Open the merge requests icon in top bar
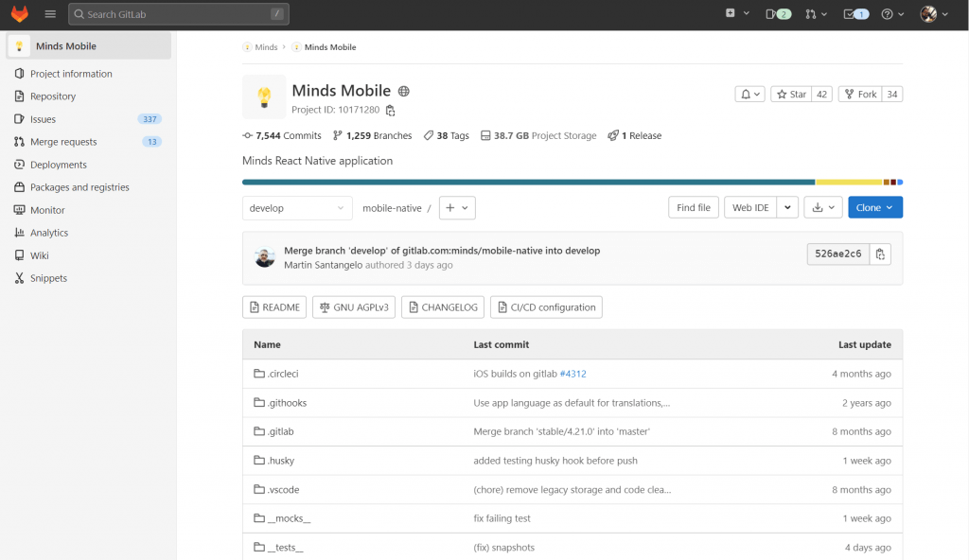 (x=816, y=14)
